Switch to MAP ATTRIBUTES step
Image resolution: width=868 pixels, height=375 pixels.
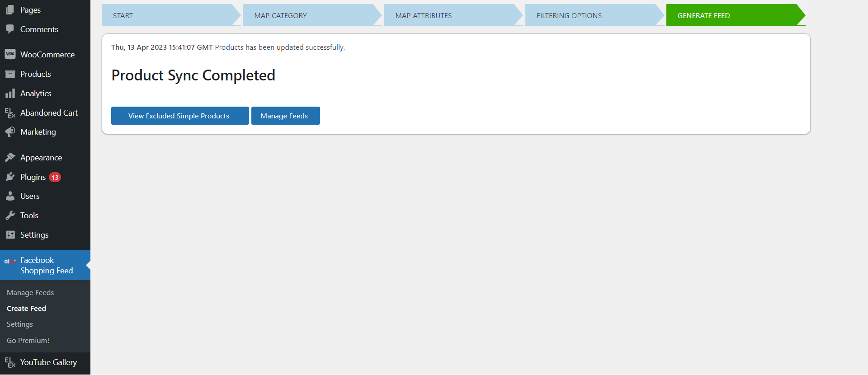click(x=453, y=15)
